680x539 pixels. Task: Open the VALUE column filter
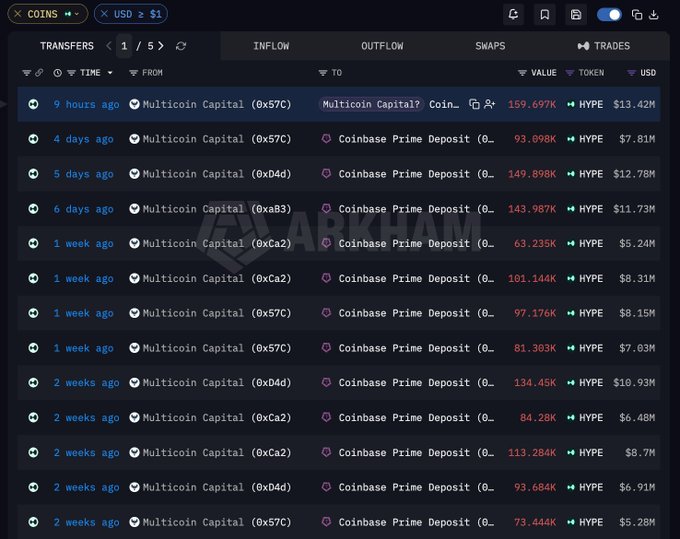pyautogui.click(x=522, y=72)
